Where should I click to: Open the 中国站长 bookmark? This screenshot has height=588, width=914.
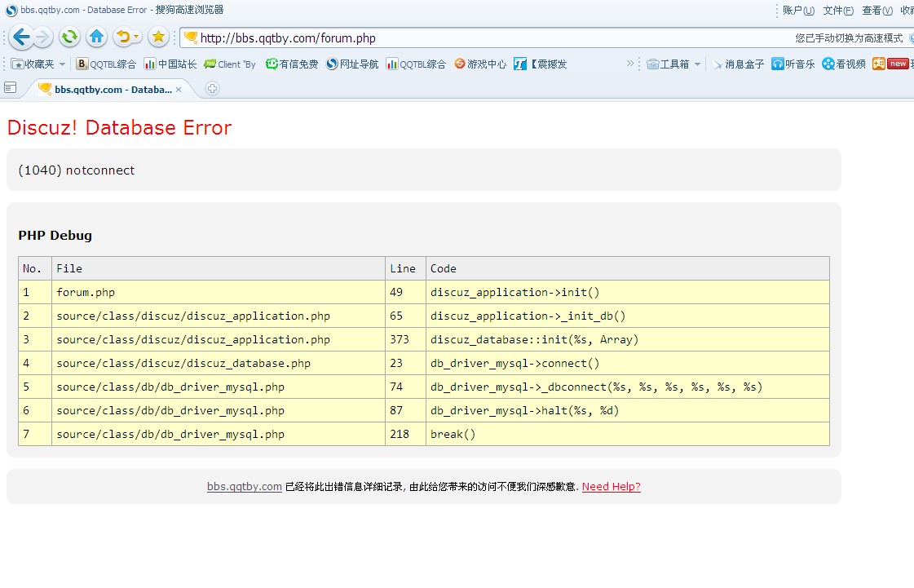[x=170, y=64]
